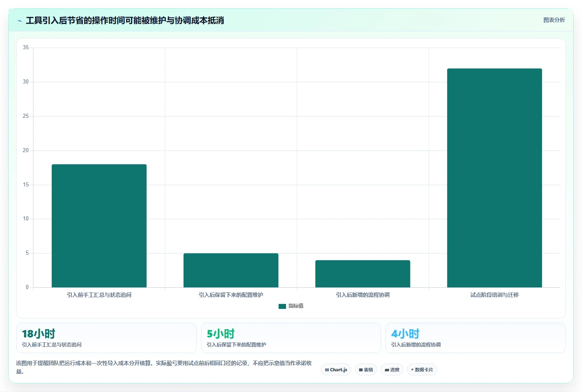Click the 图表分析 label in the header

pyautogui.click(x=554, y=20)
